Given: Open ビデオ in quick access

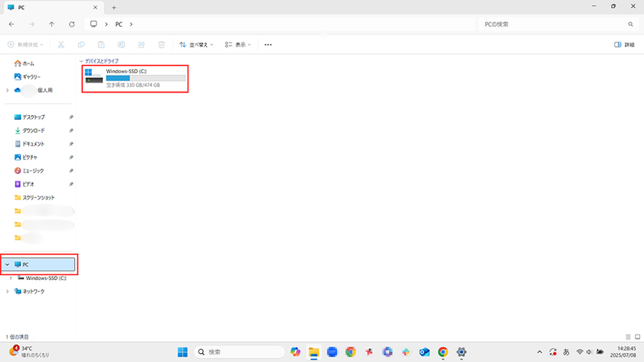Looking at the screenshot, I should coord(24,184).
